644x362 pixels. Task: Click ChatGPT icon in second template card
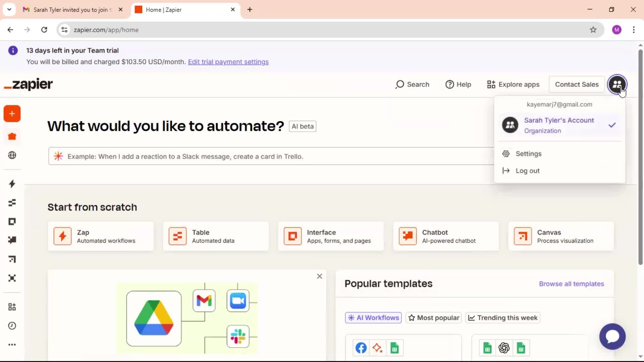(x=504, y=348)
